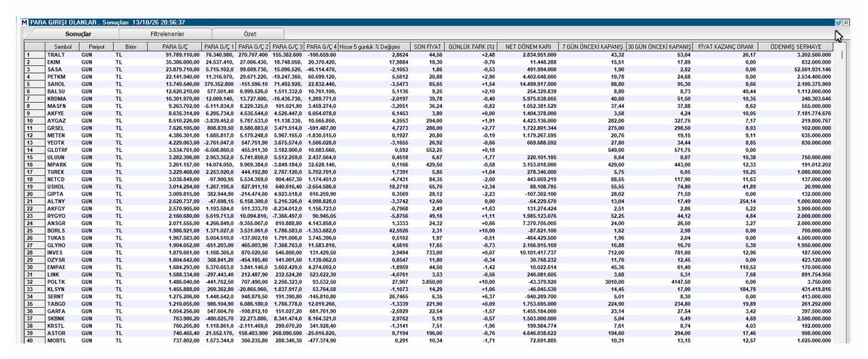Select the PETKM symbol cell
This screenshot has height=359, width=868.
point(62,76)
